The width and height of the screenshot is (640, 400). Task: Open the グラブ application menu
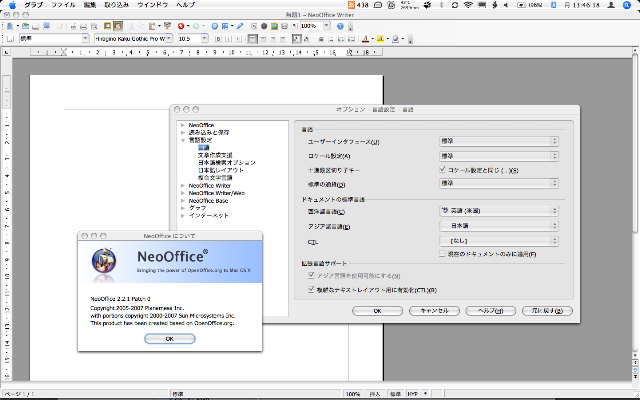pos(33,5)
